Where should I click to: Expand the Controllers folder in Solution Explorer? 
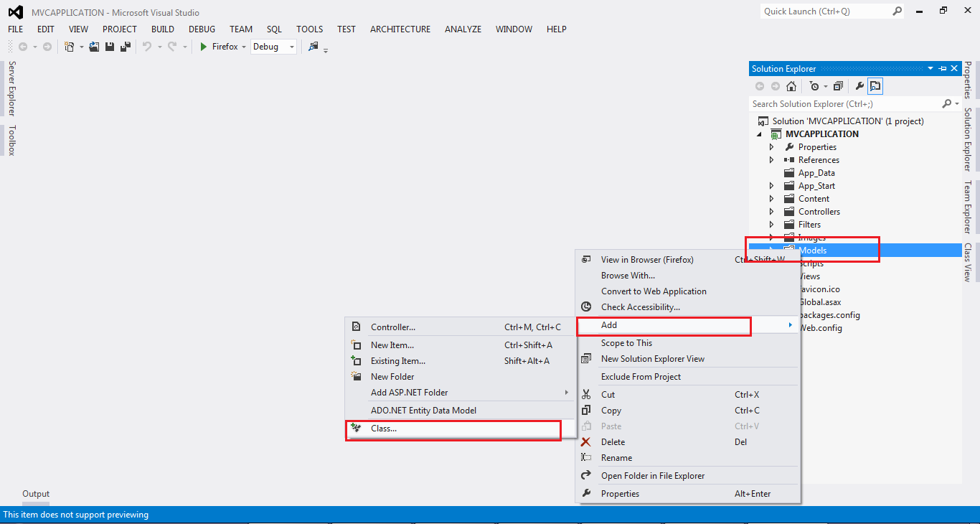pyautogui.click(x=771, y=211)
